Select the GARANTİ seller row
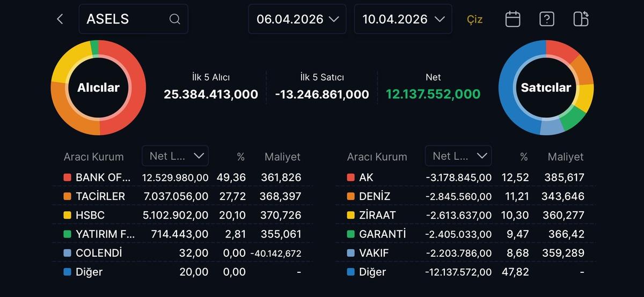The width and height of the screenshot is (644, 297). point(383,234)
